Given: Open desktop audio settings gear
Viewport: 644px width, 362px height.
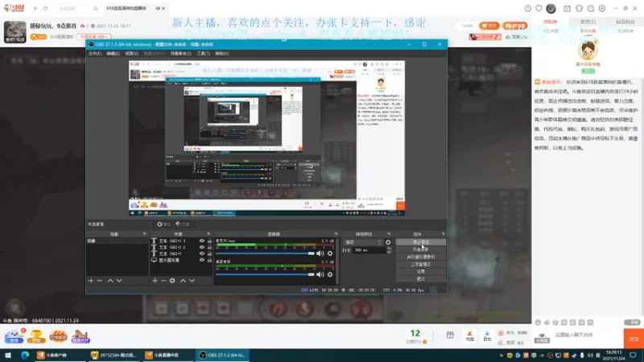Looking at the screenshot, I should (x=330, y=274).
